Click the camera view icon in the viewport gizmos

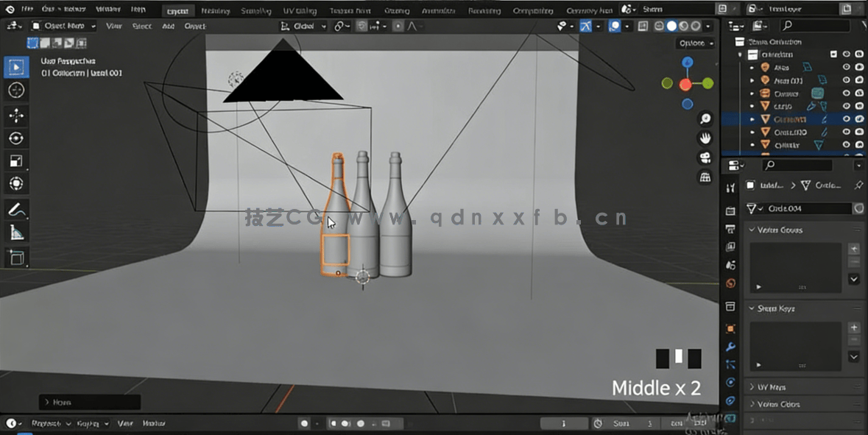click(705, 157)
